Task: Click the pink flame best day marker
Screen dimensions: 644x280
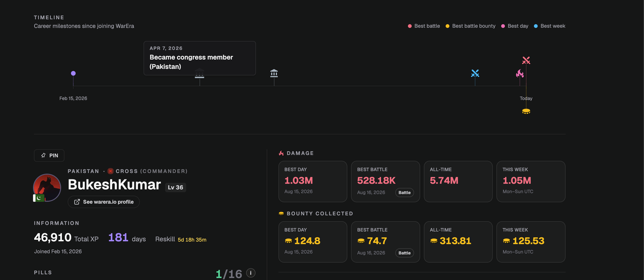Action: point(520,73)
